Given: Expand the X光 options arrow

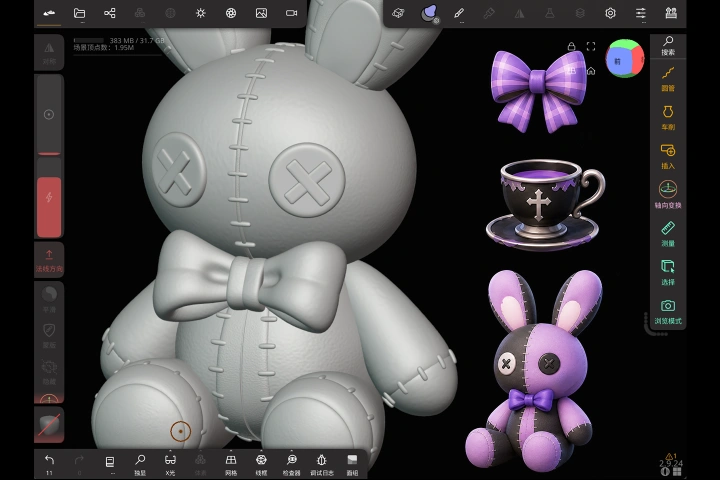Looking at the screenshot, I should pos(170,451).
